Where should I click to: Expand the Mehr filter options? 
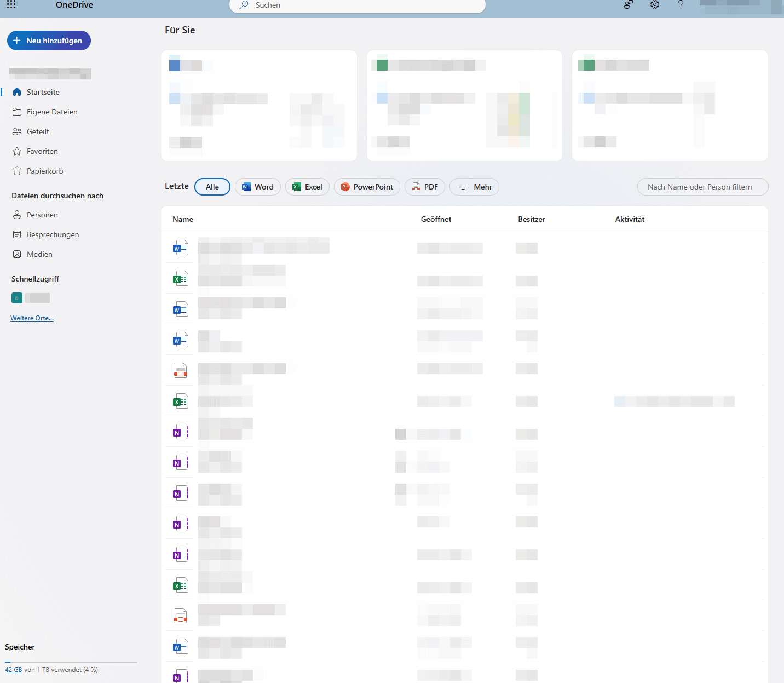click(474, 187)
